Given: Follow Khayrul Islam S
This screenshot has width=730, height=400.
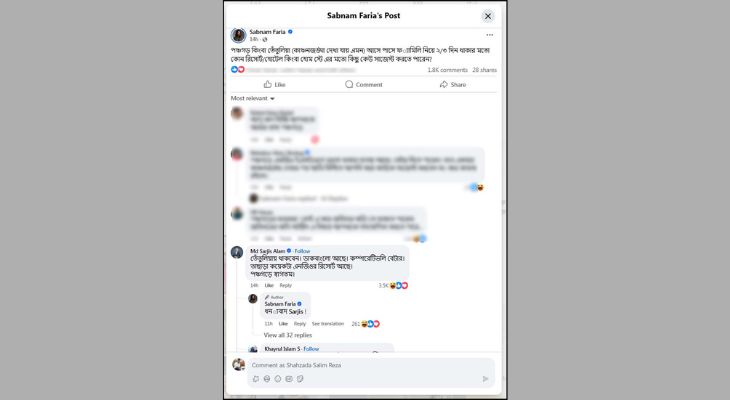Looking at the screenshot, I should tap(311, 349).
